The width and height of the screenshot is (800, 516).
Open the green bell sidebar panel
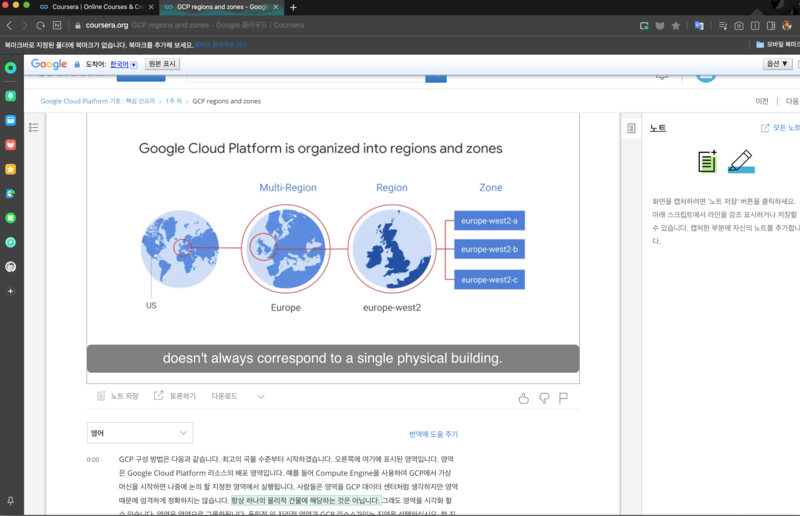[x=10, y=96]
